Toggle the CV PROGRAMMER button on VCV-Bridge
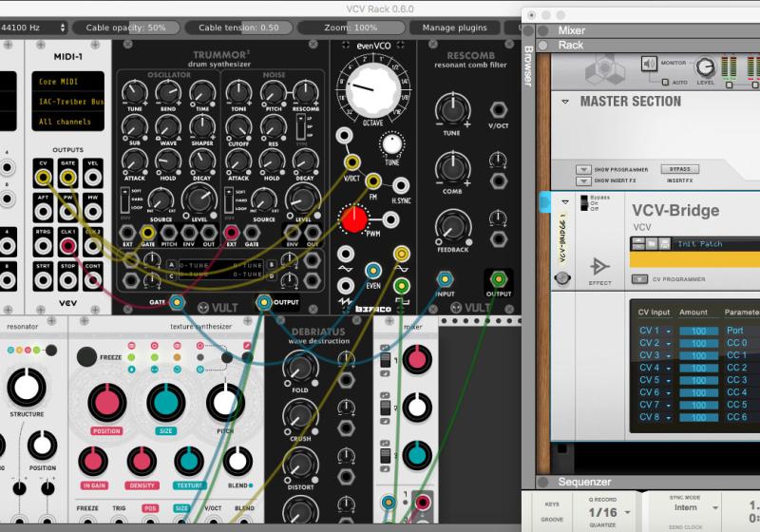Screen dimensions: 760x532 (639, 279)
